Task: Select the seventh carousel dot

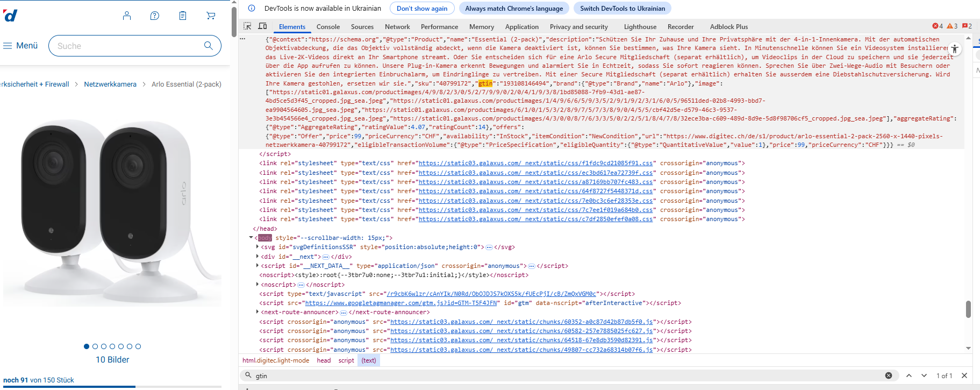Action: (x=138, y=346)
